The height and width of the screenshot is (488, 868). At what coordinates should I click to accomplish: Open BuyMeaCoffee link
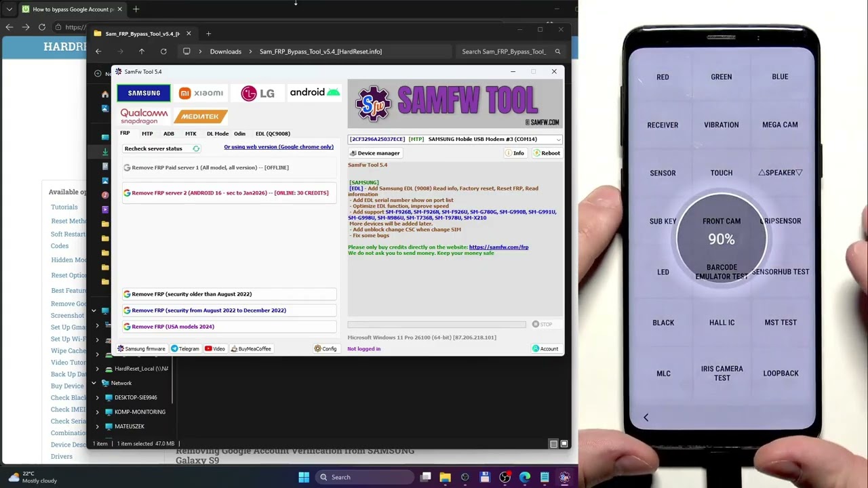point(251,349)
